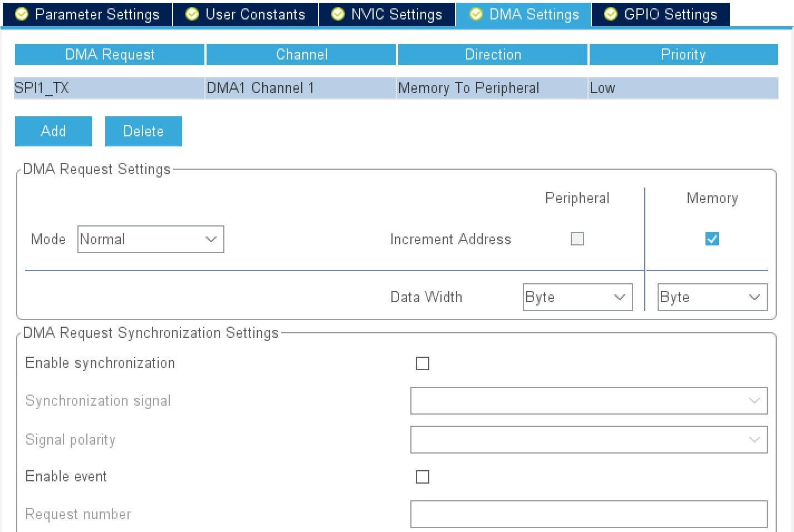The image size is (794, 532).
Task: Tick the Enable event checkbox
Action: point(423,477)
